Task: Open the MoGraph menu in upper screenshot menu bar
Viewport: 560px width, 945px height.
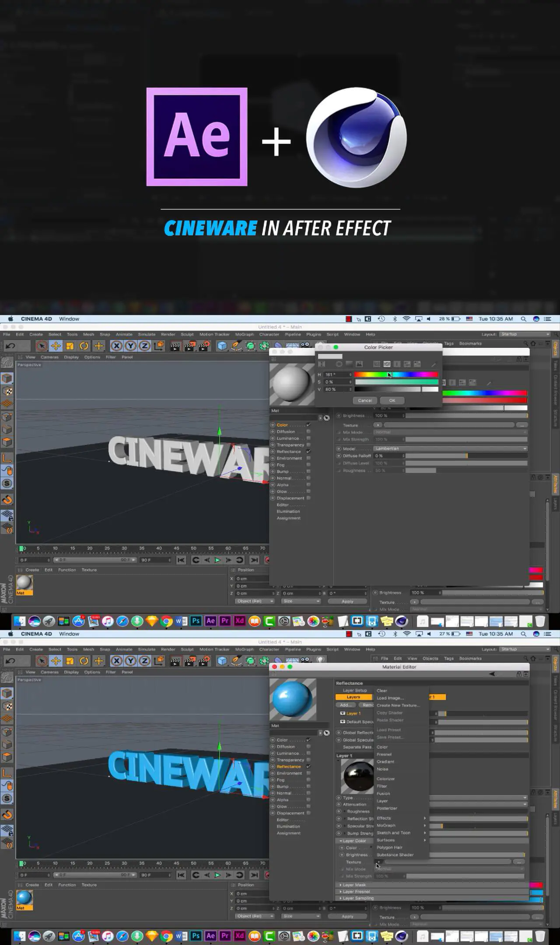Action: 244,334
